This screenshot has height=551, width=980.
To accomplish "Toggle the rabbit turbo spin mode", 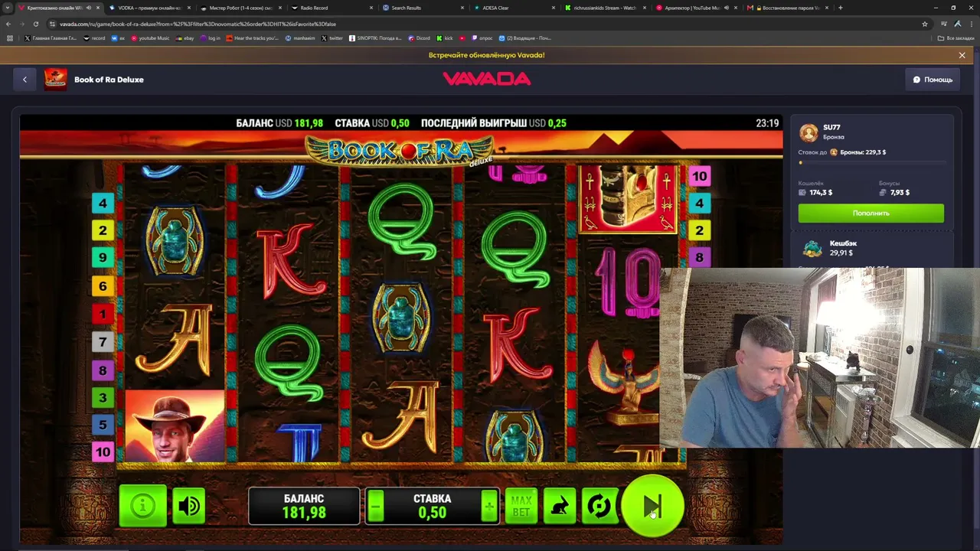I will (x=560, y=507).
